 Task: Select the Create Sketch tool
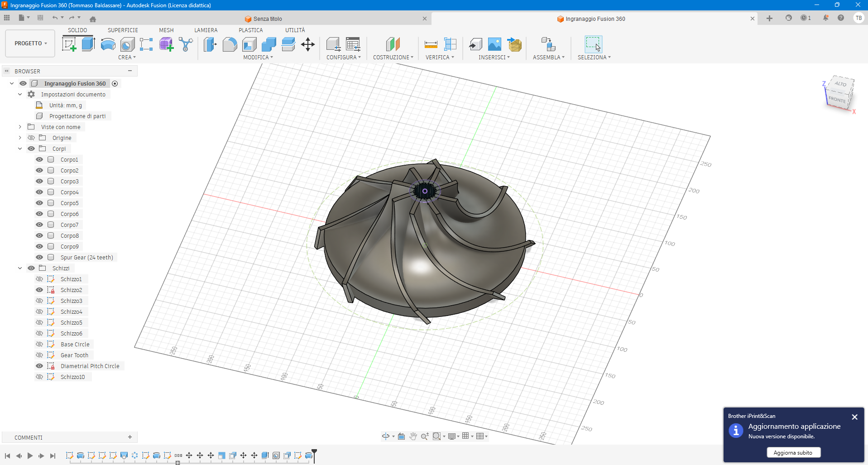point(69,44)
